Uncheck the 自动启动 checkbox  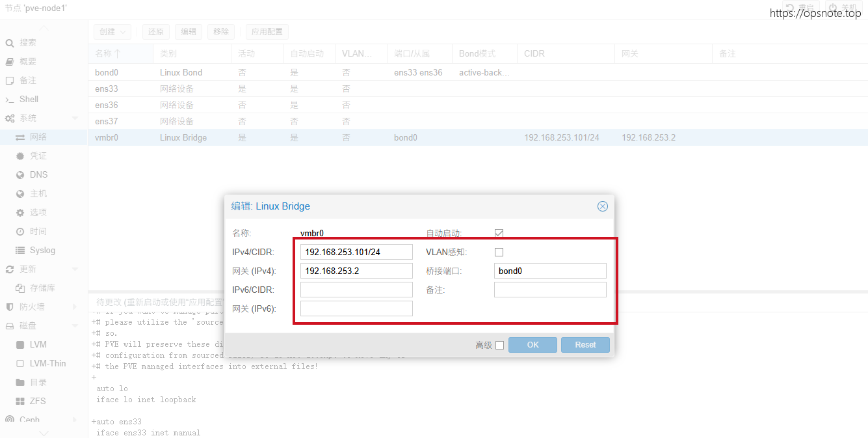point(499,233)
